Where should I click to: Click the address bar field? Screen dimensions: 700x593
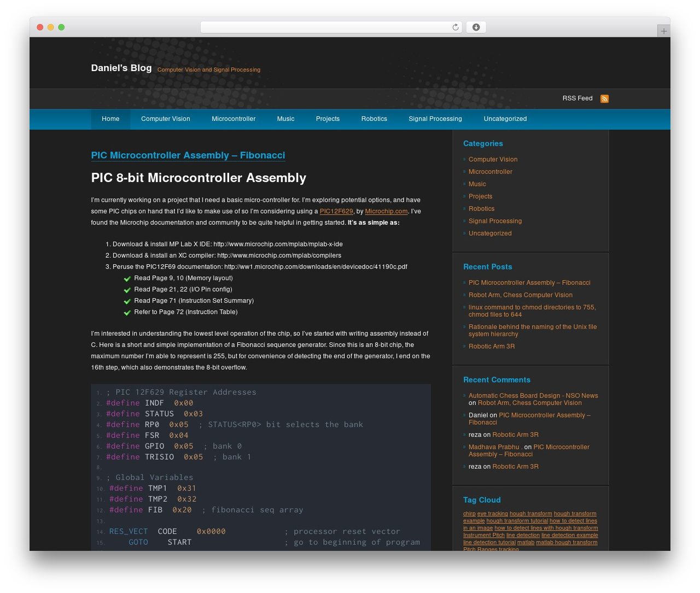(x=331, y=27)
